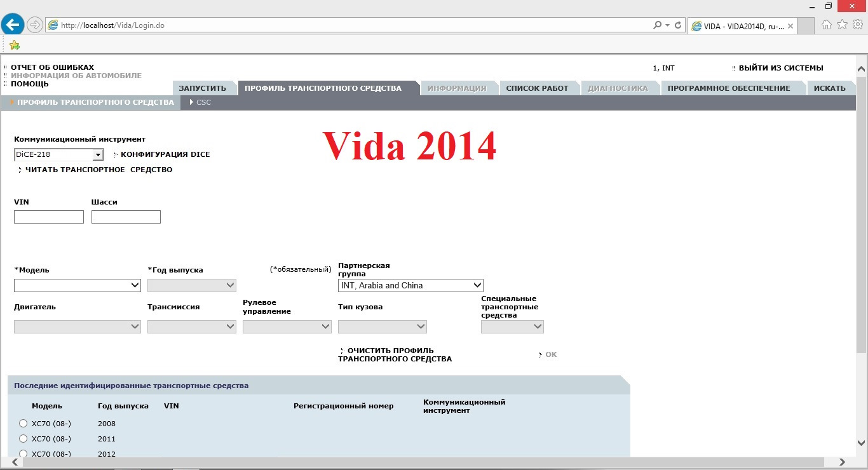Open browser Tools gear icon

857,25
